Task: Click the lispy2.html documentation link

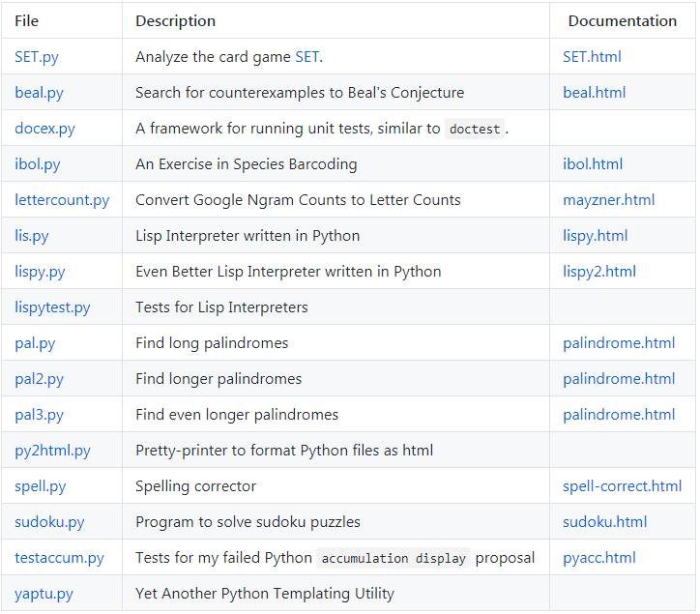Action: pos(598,272)
